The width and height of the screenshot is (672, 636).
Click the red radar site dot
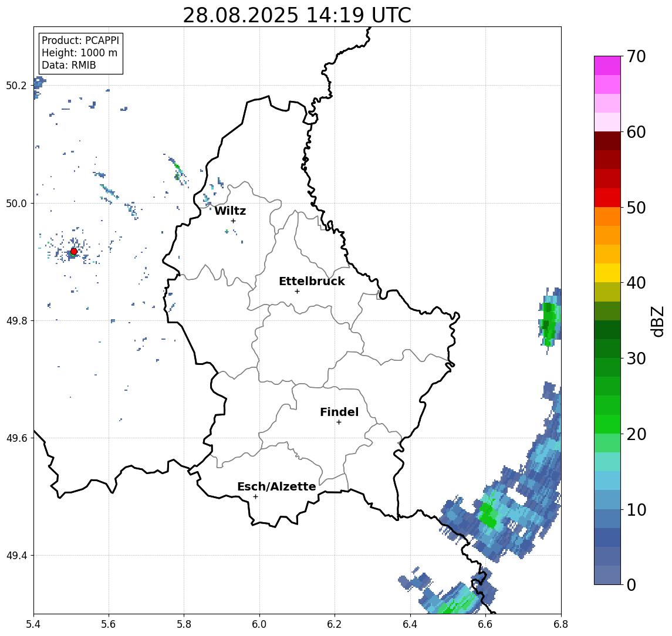click(74, 252)
